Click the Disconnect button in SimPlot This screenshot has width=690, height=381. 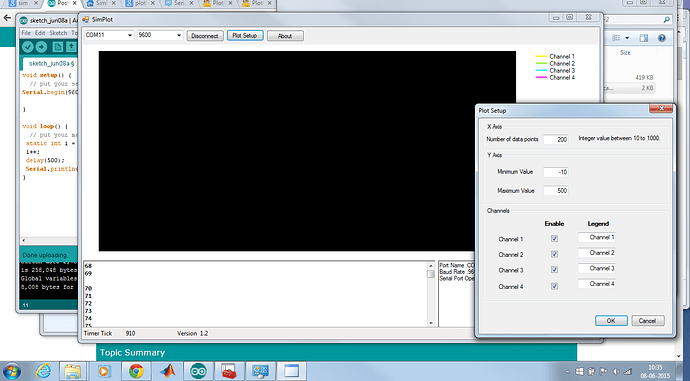coord(205,36)
